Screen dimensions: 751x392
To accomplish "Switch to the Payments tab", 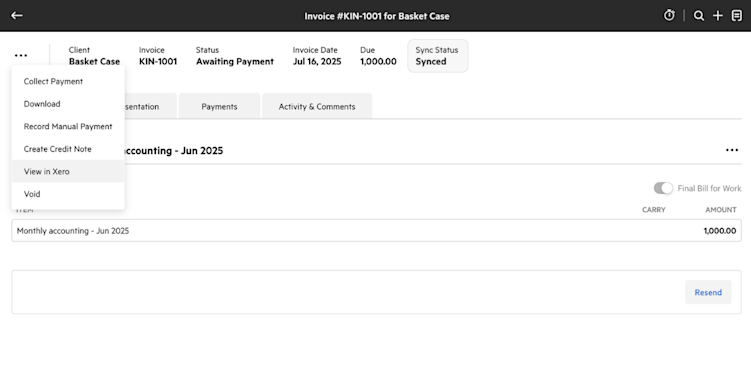I will (x=219, y=106).
